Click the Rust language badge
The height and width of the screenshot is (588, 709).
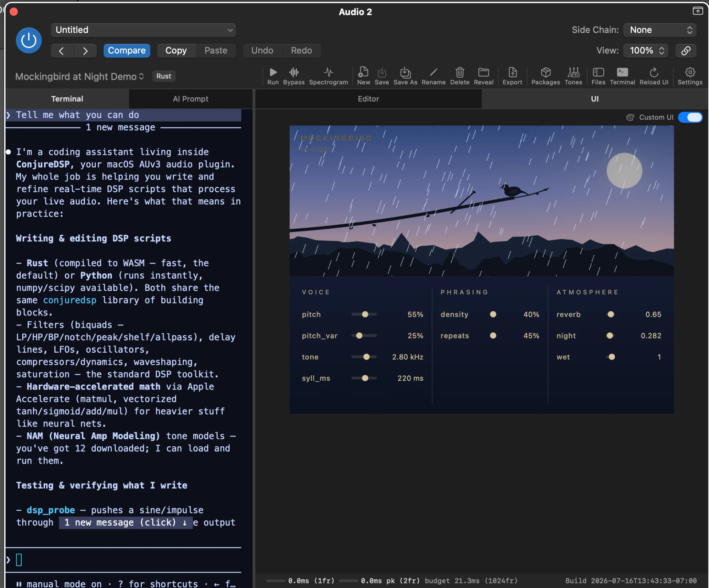(x=163, y=76)
